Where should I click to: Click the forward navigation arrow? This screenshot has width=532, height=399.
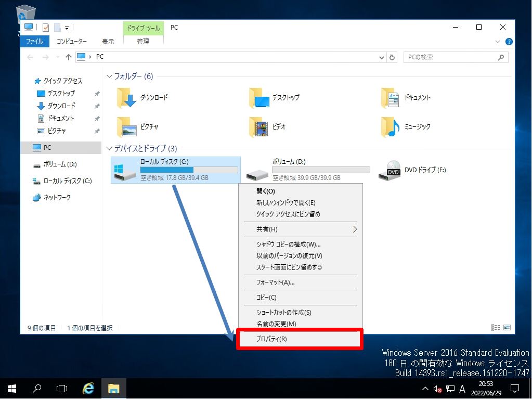[45, 57]
